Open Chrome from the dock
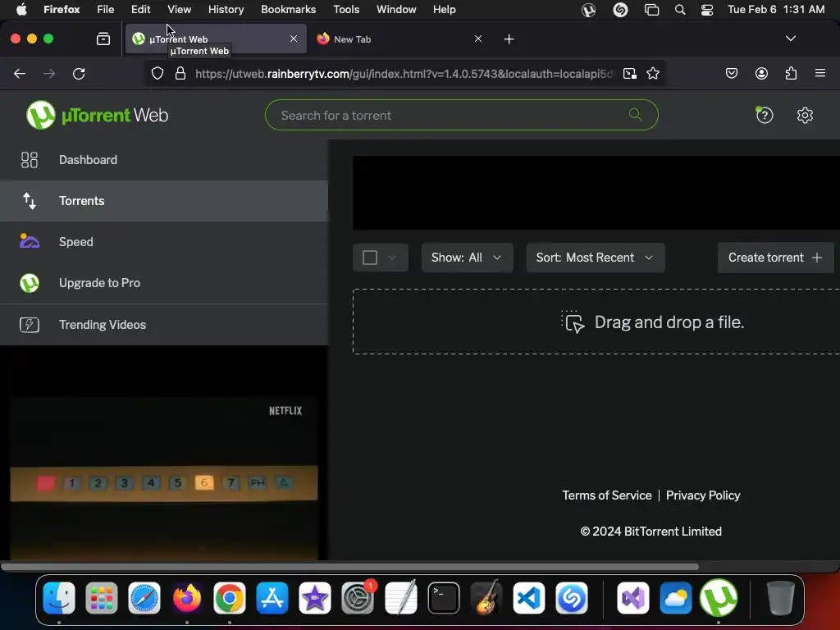The image size is (840, 630). click(x=230, y=598)
